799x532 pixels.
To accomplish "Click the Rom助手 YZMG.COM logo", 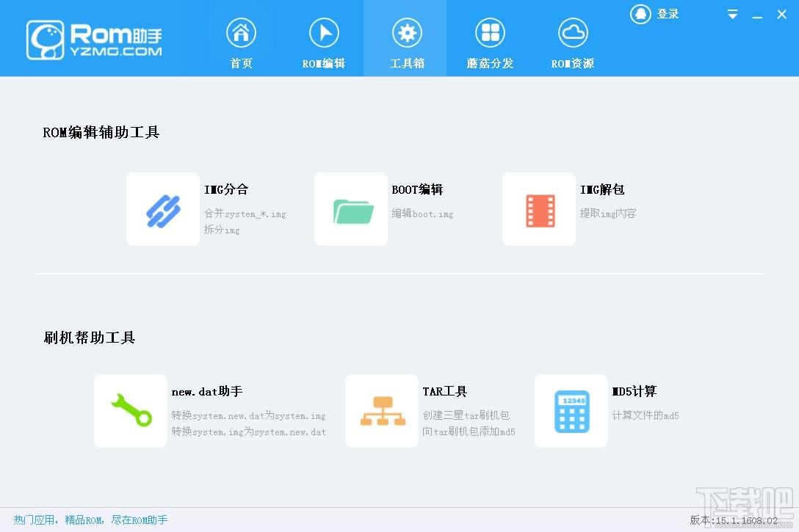I will [x=95, y=40].
